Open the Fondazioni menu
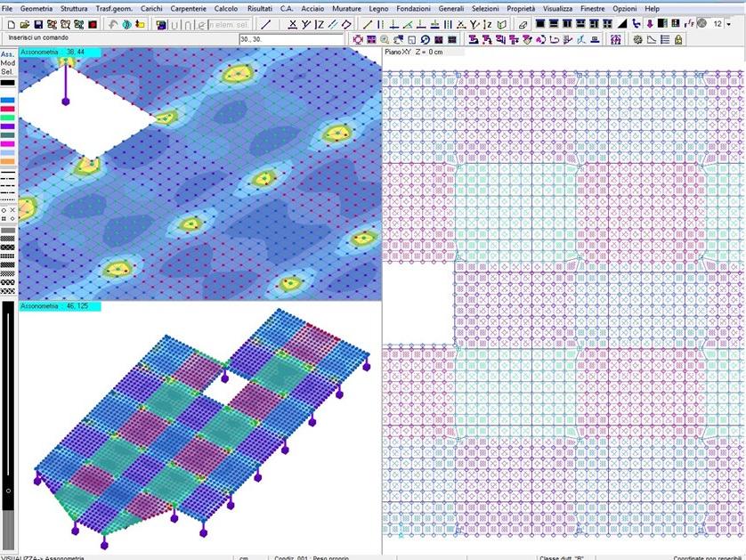Image resolution: width=746 pixels, height=560 pixels. 413,7
